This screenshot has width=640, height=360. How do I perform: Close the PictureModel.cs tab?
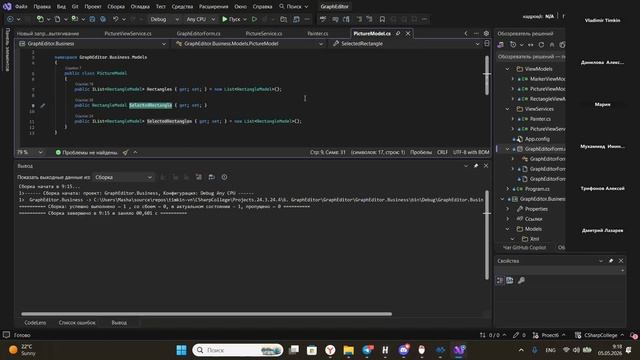(x=408, y=33)
